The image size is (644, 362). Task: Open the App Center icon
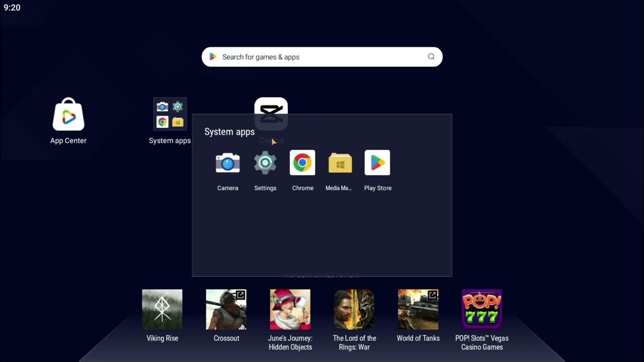coord(68,114)
